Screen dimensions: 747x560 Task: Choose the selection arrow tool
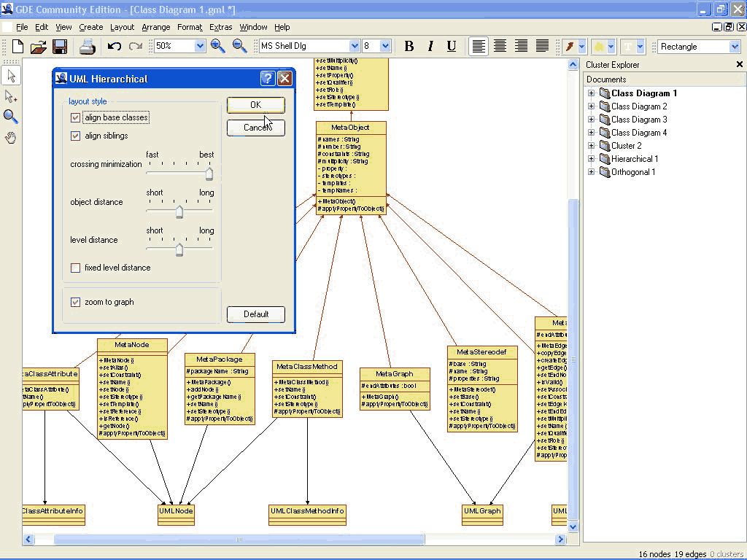(x=10, y=76)
